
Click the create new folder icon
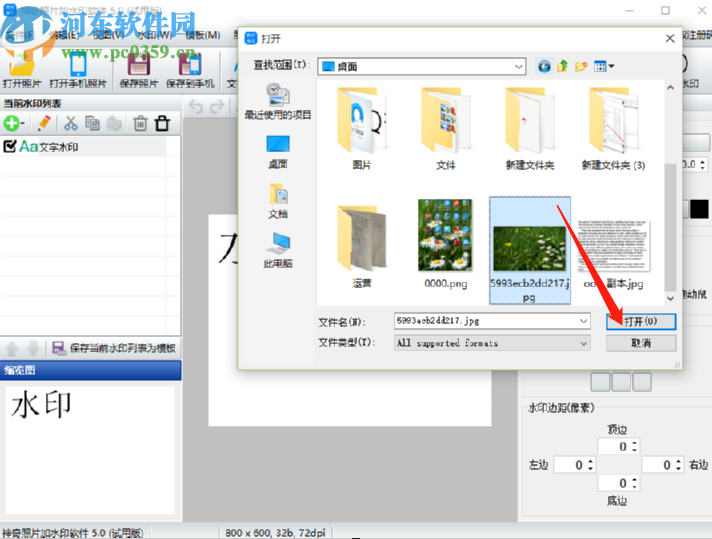[581, 67]
